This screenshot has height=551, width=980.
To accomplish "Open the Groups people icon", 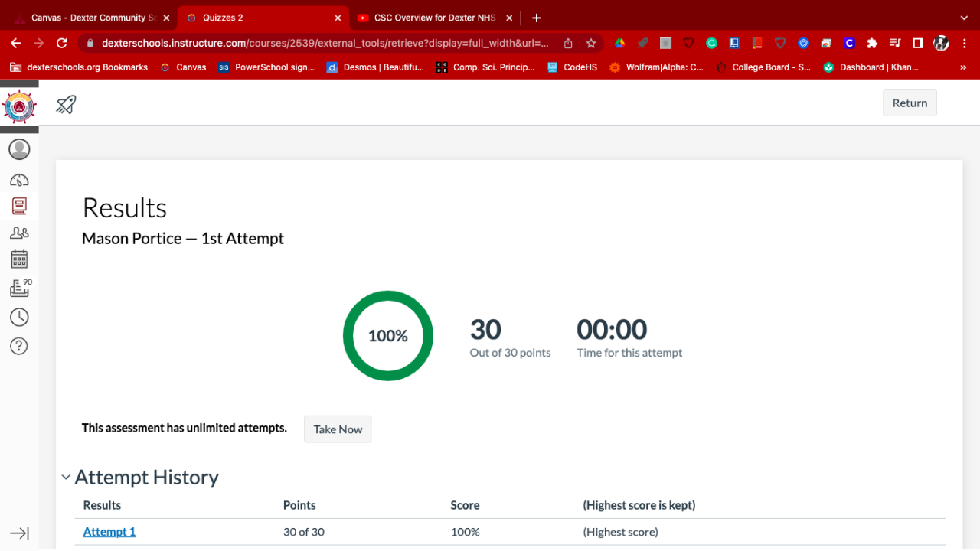I will [x=19, y=233].
